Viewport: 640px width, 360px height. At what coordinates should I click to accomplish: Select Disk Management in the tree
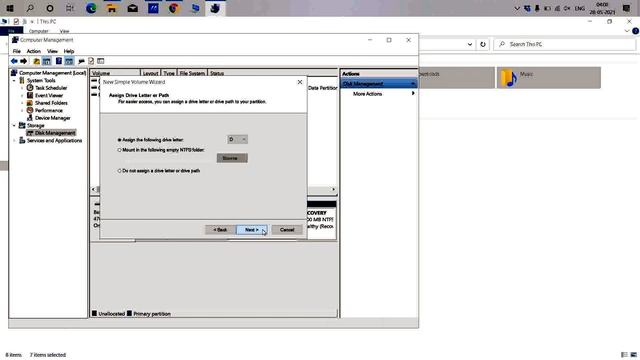point(51,133)
